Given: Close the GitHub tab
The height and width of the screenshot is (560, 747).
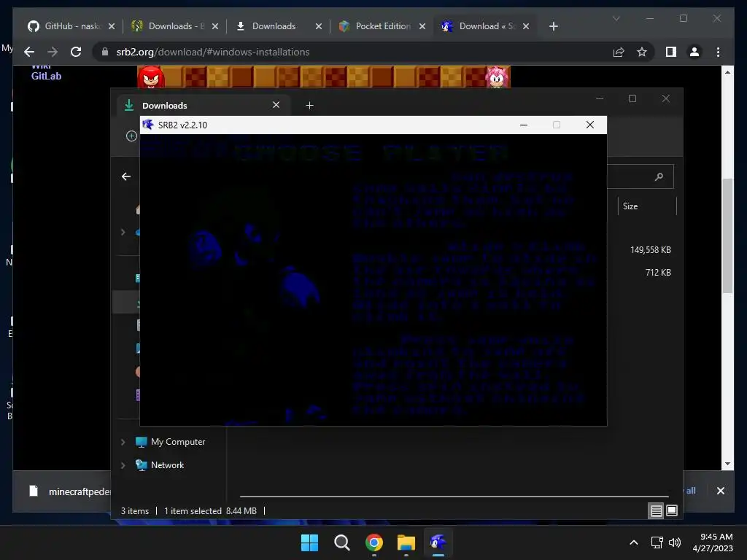Looking at the screenshot, I should point(112,26).
